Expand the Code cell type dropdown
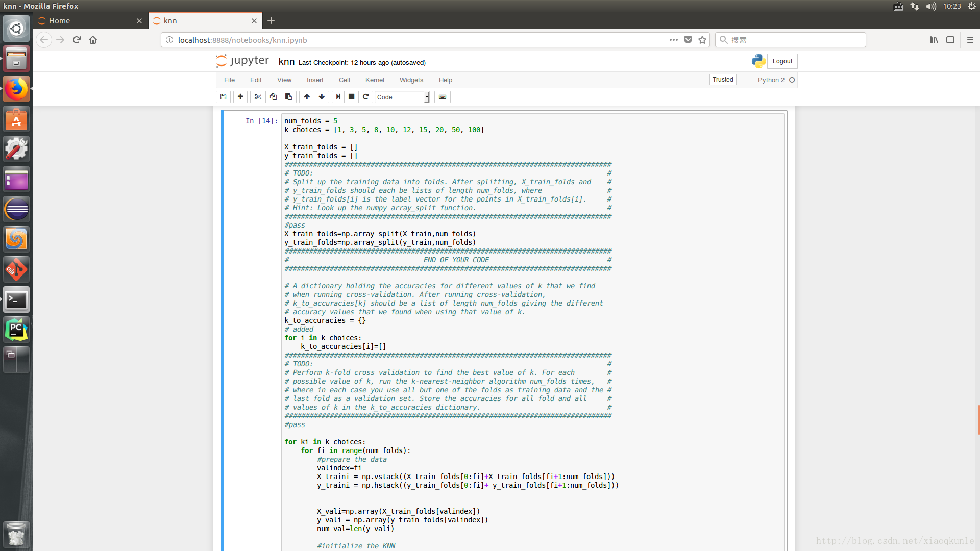Viewport: 980px width, 551px height. [x=402, y=97]
